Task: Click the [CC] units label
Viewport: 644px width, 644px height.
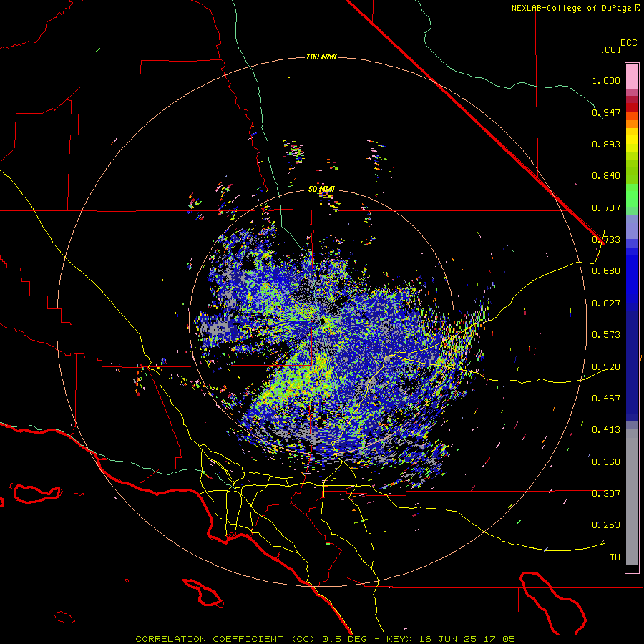Action: click(611, 49)
